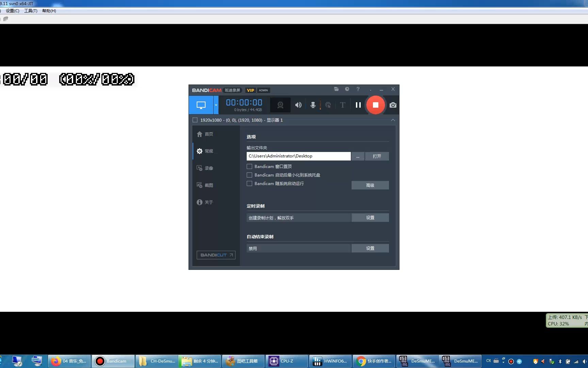588x368 pixels.
Task: Click the DeSmuME toolbar icon below the menu bar
Action: click(5, 19)
